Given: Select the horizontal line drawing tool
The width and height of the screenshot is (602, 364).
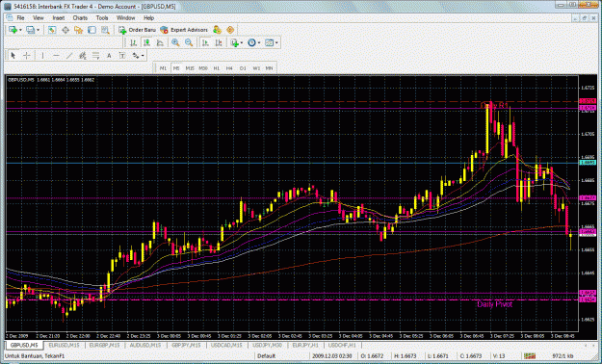Looking at the screenshot, I should (56, 56).
